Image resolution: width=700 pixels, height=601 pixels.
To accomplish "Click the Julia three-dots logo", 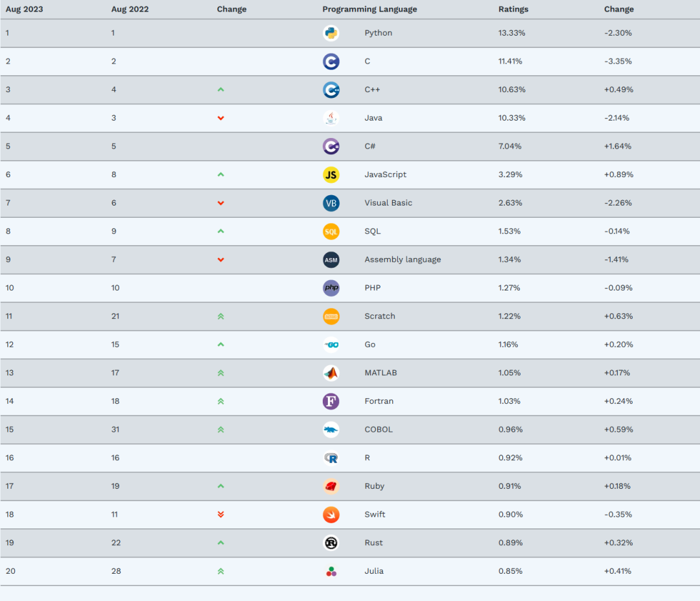I will [x=331, y=571].
